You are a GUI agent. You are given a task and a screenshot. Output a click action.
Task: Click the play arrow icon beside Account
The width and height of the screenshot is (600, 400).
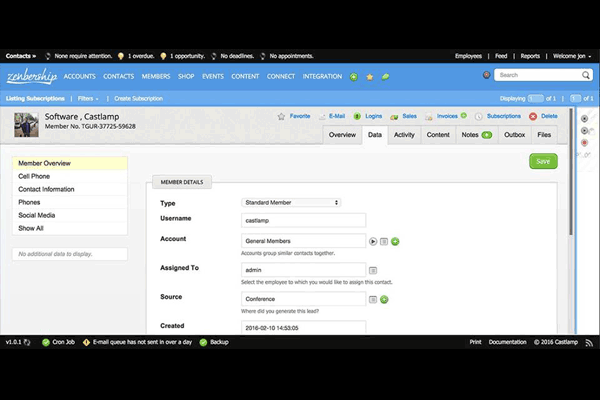(x=373, y=241)
